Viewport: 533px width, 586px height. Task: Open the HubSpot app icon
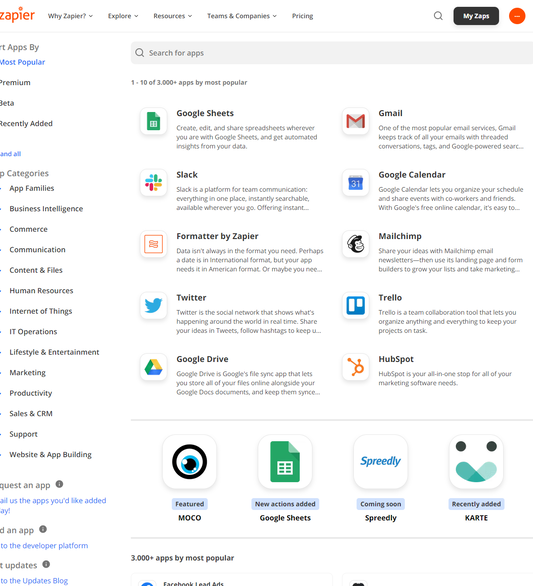click(x=355, y=367)
